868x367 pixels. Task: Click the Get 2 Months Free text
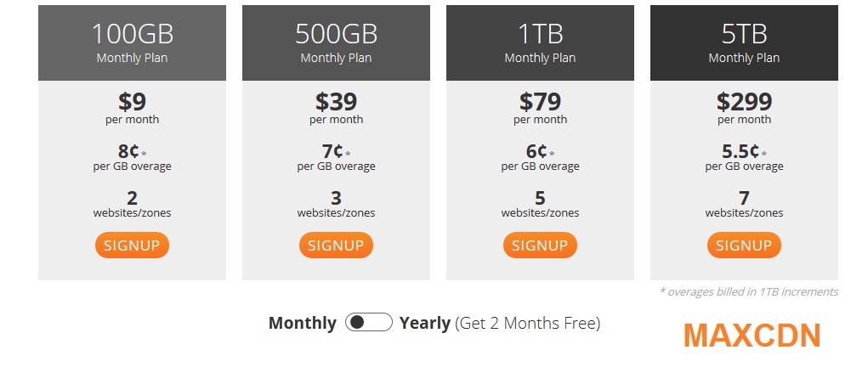pos(528,323)
